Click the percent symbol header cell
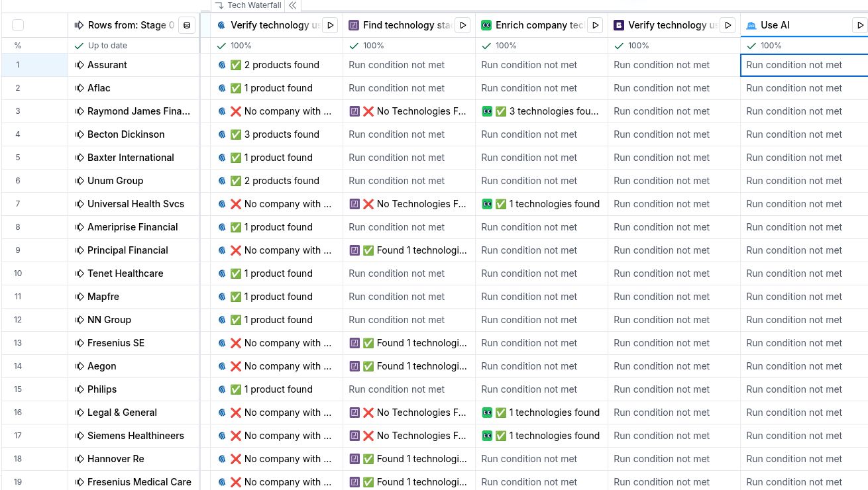 click(18, 46)
